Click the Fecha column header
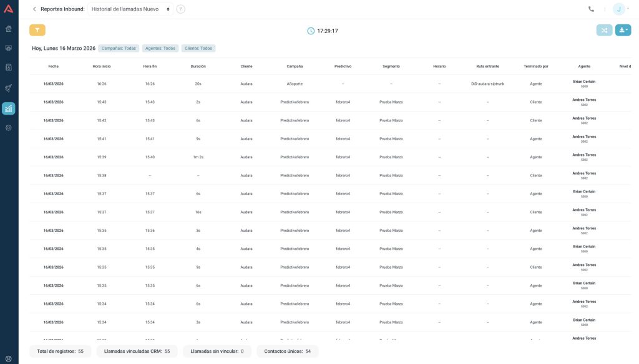Screen dimensions: 639x364 coord(53,66)
